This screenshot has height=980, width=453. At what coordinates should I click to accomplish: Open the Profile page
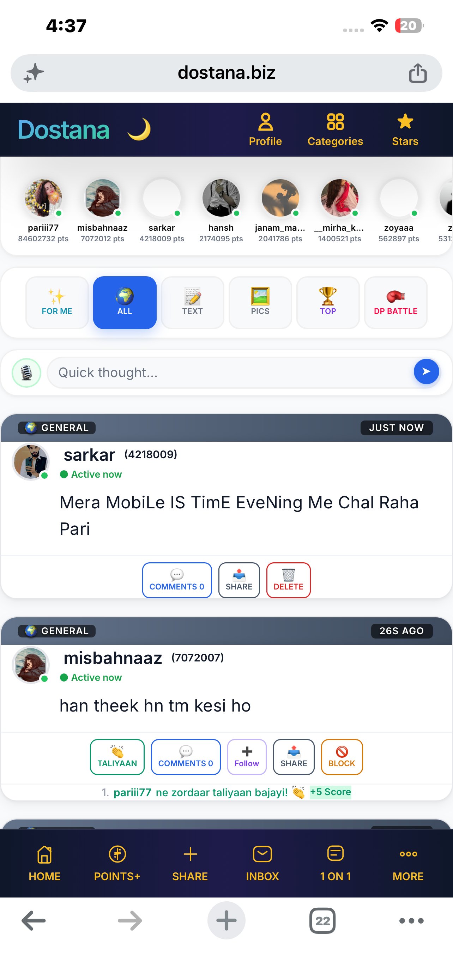pyautogui.click(x=265, y=129)
